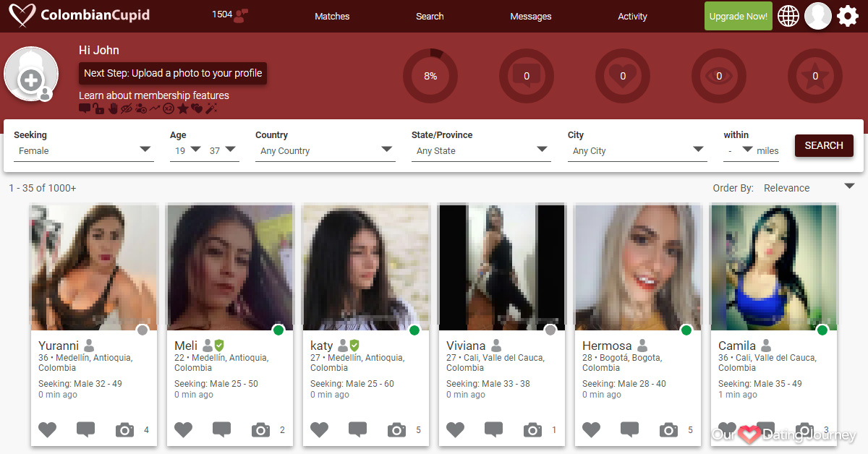View katy's photos via camera icon
Screen dimensions: 868x454
pyautogui.click(x=397, y=430)
